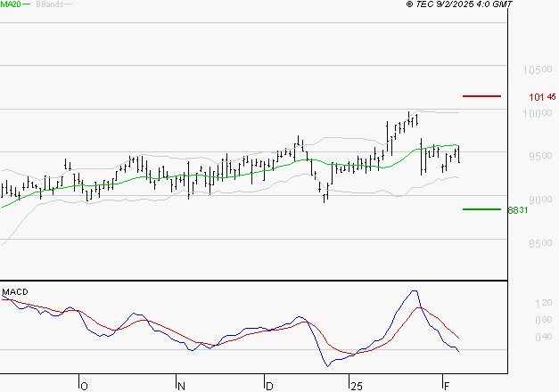Click the red 101.45 price label
The image size is (559, 392).
[542, 97]
